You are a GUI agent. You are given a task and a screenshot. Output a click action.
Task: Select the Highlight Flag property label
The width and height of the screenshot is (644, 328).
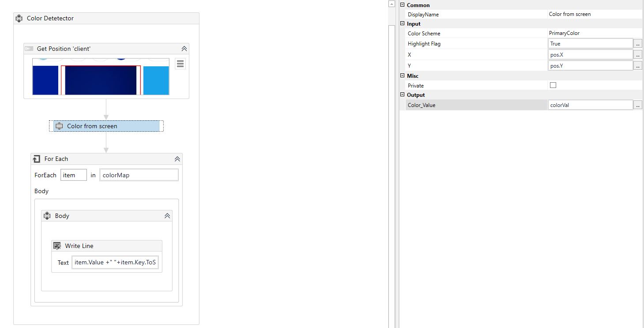tap(424, 44)
